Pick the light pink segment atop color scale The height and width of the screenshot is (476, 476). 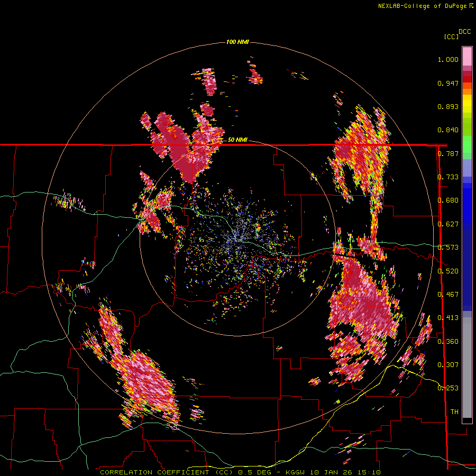click(x=467, y=56)
